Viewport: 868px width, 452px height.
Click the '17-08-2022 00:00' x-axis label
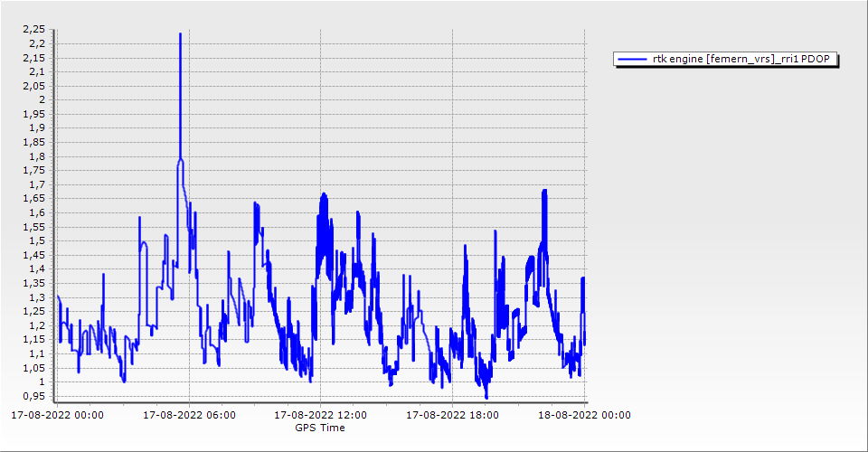point(57,416)
